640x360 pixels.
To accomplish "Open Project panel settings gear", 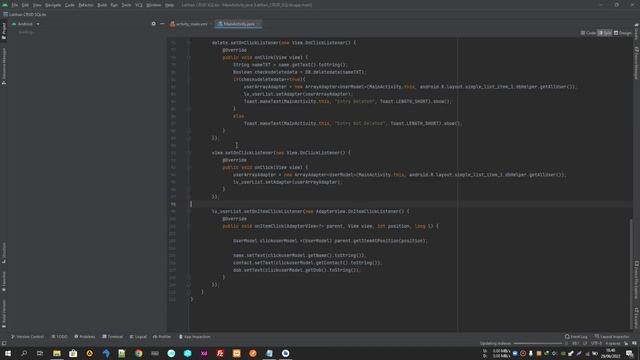I will click(153, 24).
